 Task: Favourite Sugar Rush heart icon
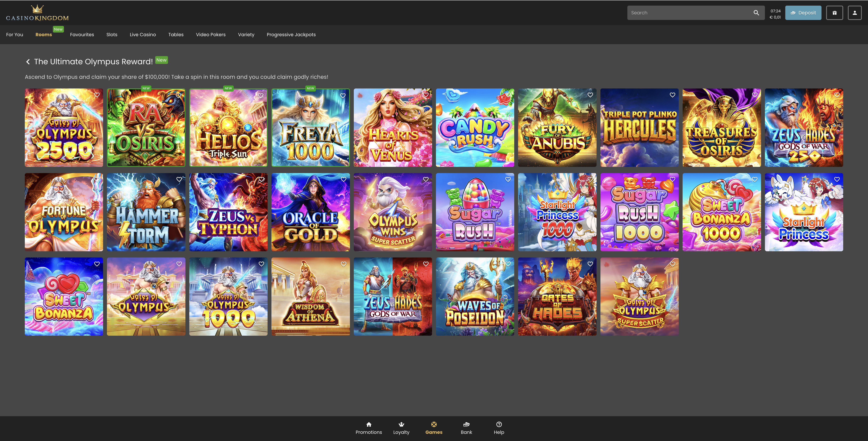click(x=508, y=179)
